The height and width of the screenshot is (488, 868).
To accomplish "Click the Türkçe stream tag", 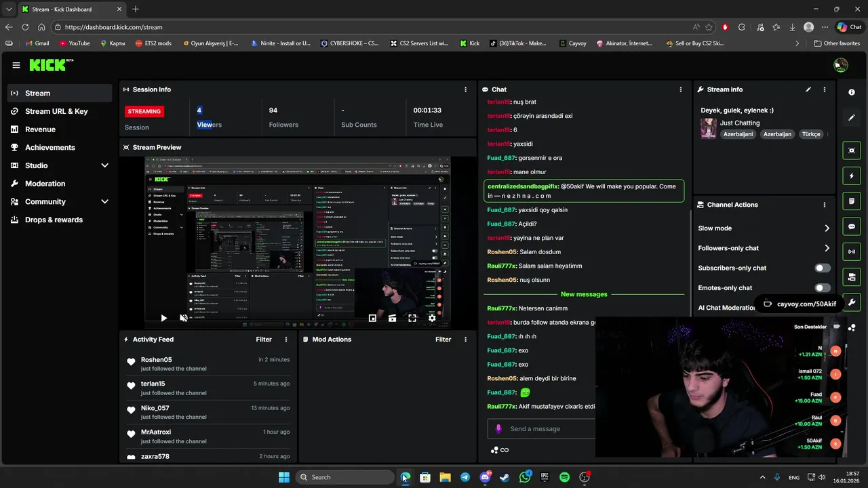I will 811,134.
